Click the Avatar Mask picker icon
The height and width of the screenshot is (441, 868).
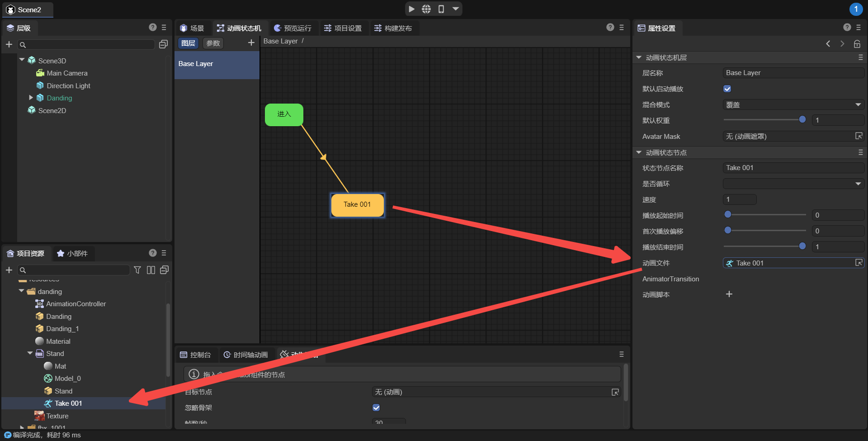click(859, 136)
